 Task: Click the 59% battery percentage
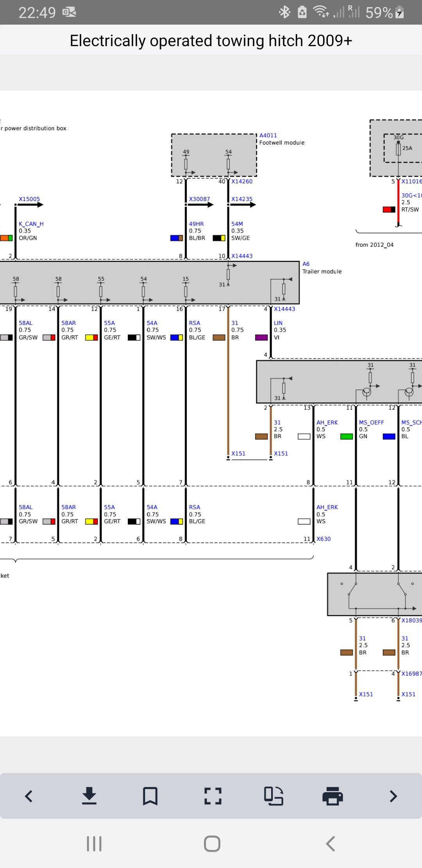tap(379, 13)
